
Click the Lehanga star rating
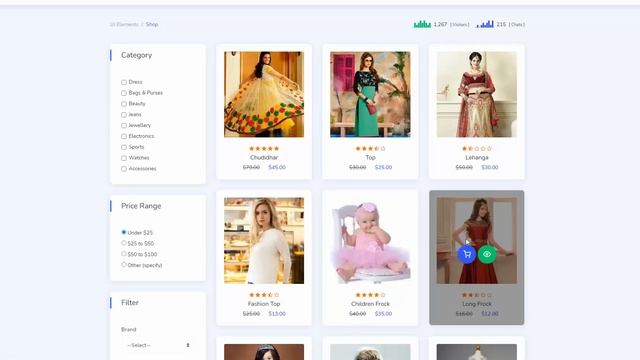(x=477, y=149)
